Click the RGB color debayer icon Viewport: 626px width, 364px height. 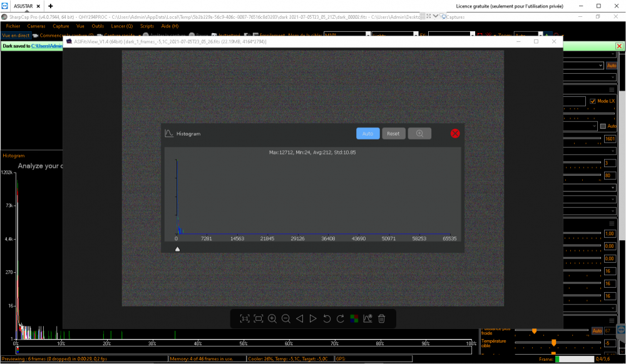[354, 318]
